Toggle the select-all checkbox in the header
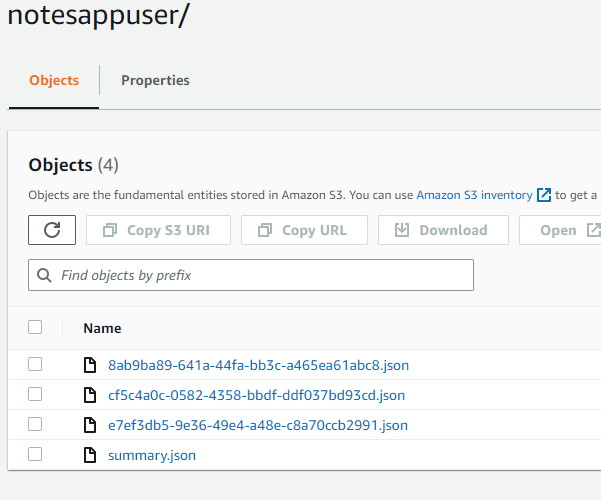This screenshot has width=601, height=500. click(36, 327)
